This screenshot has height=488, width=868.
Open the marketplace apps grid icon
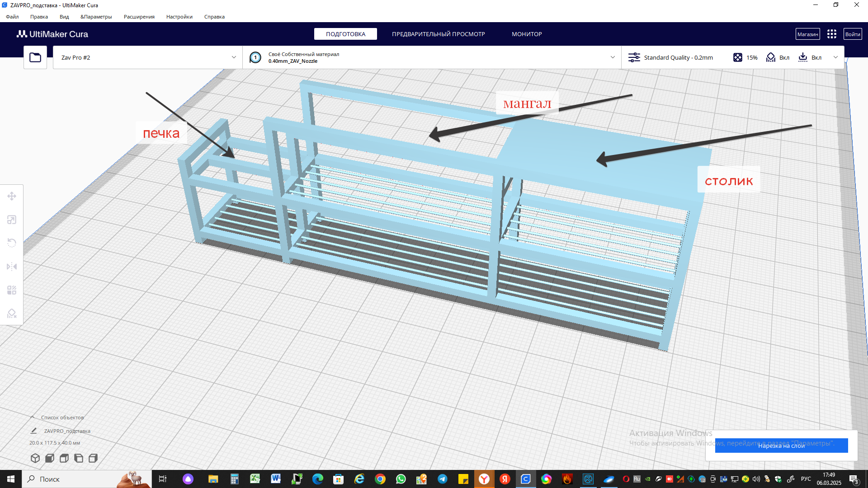(832, 34)
